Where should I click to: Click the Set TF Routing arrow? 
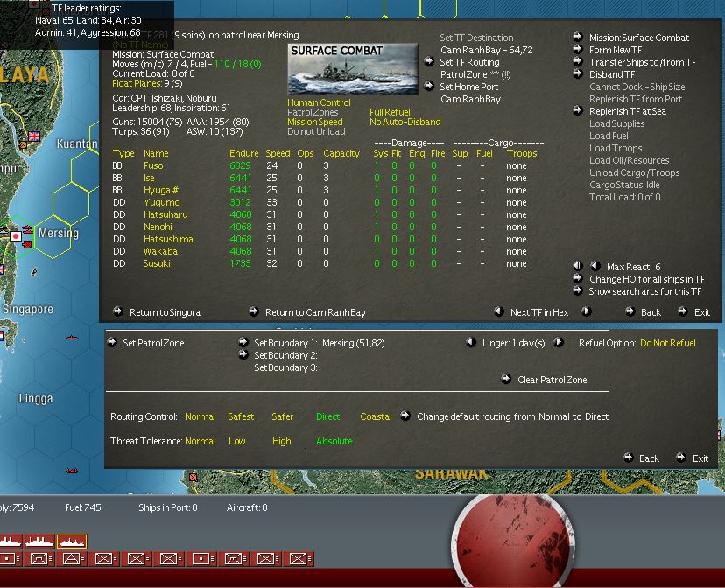[x=429, y=61]
